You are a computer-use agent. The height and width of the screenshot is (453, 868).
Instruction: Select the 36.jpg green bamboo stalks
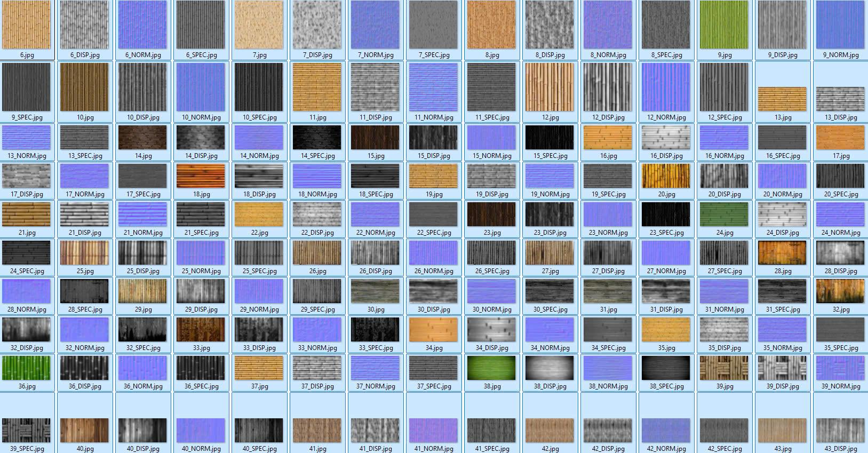pyautogui.click(x=26, y=368)
